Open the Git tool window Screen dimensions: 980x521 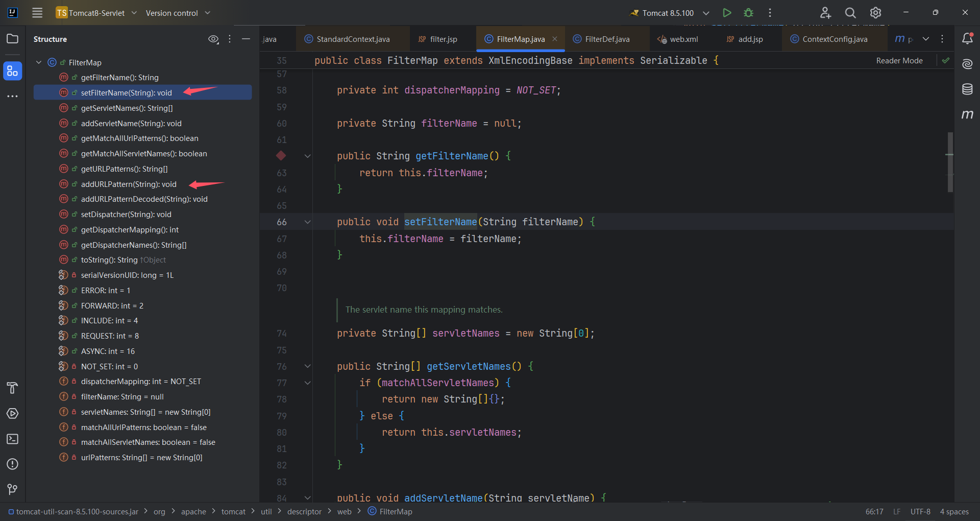(x=12, y=489)
